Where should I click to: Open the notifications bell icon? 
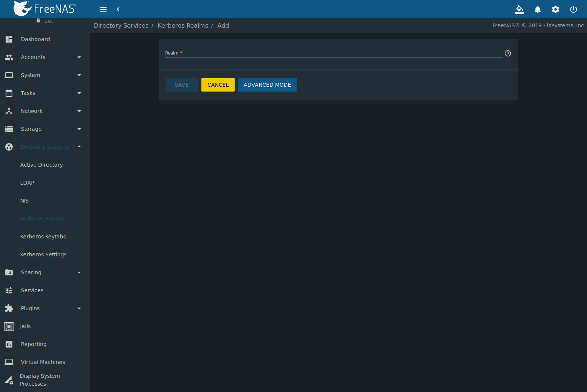(x=538, y=9)
